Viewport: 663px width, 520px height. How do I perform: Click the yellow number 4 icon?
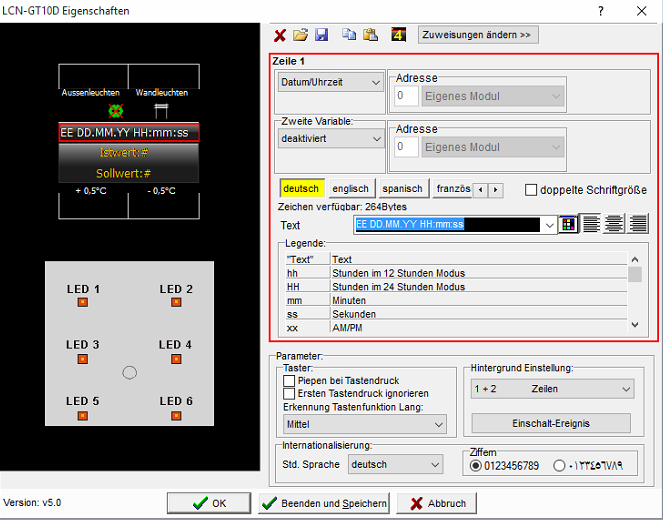399,35
